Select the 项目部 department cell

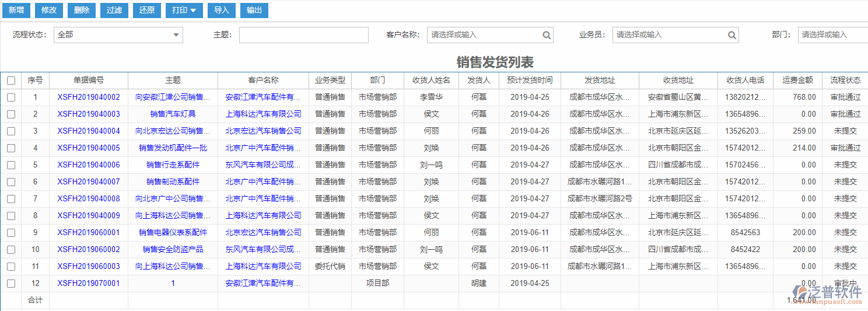378,284
